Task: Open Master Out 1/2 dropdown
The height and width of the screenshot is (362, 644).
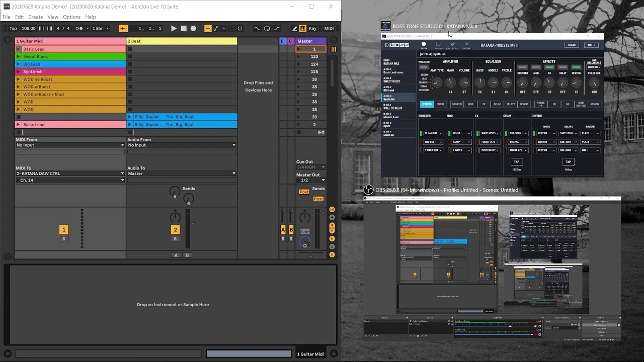Action: tap(311, 180)
